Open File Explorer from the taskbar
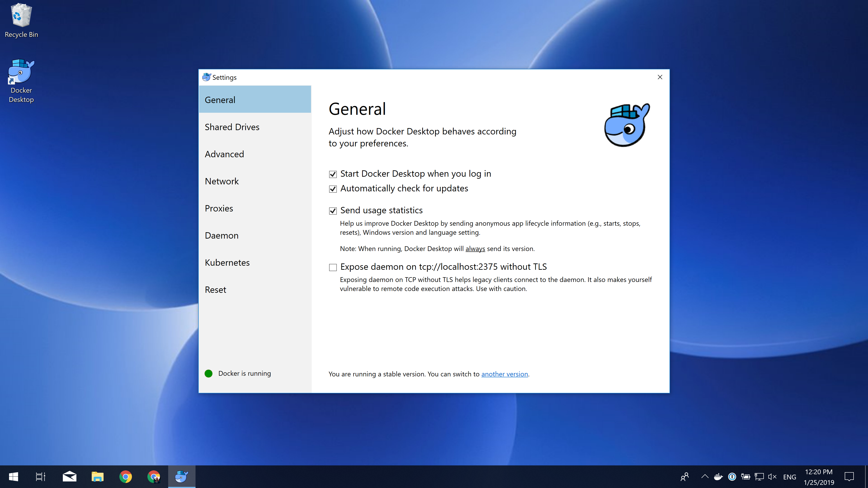This screenshot has height=488, width=868. [97, 476]
